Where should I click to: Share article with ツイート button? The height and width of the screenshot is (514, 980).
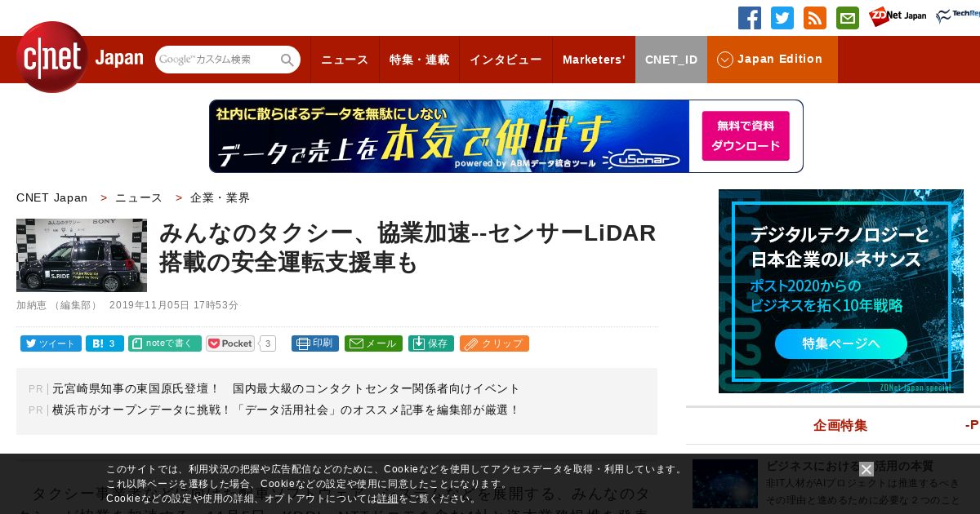pos(51,343)
